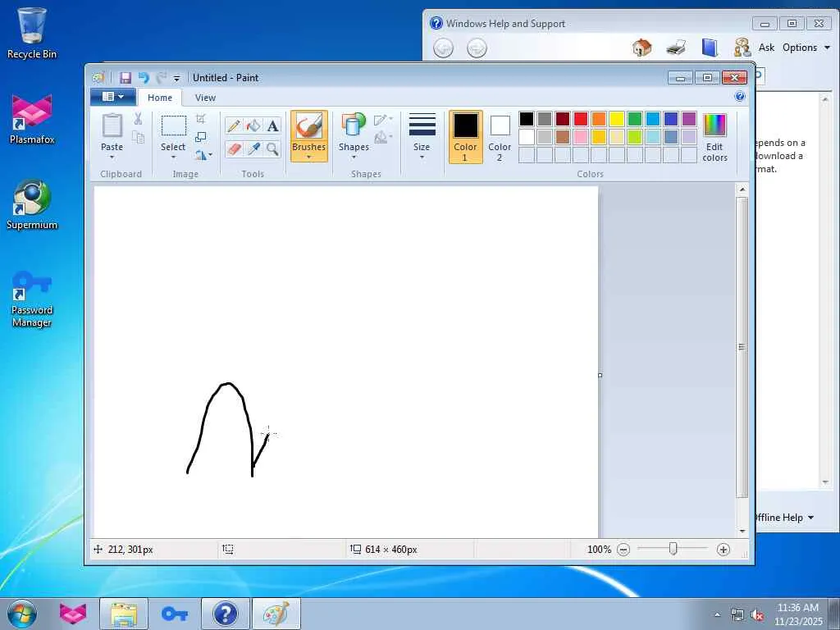Open Edit colors dialog
840x630 pixels.
pyautogui.click(x=714, y=137)
